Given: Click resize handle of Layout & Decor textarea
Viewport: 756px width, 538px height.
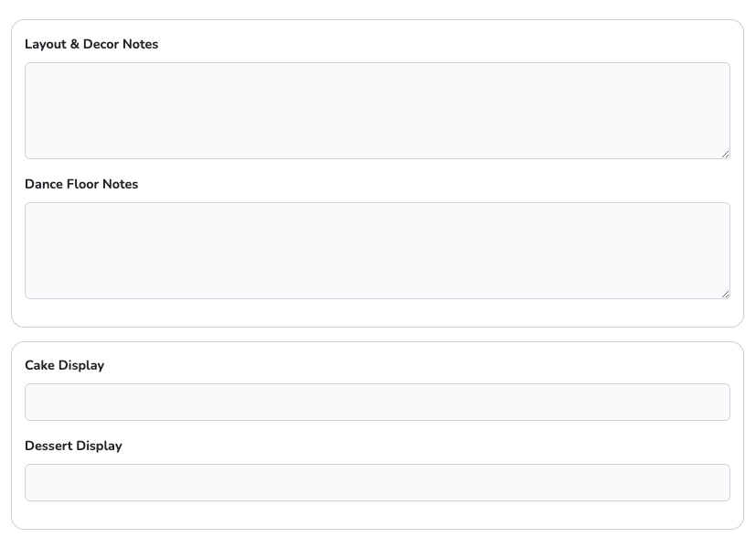Looking at the screenshot, I should 725,154.
